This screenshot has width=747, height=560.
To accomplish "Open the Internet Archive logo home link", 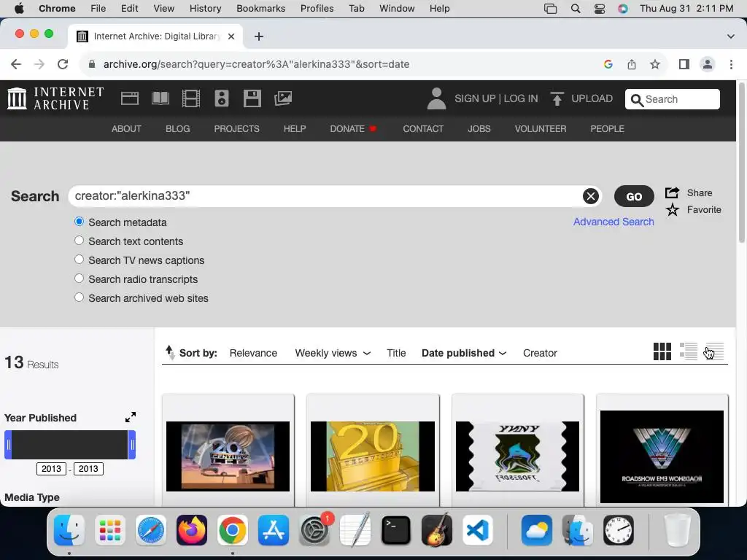I will pos(55,98).
